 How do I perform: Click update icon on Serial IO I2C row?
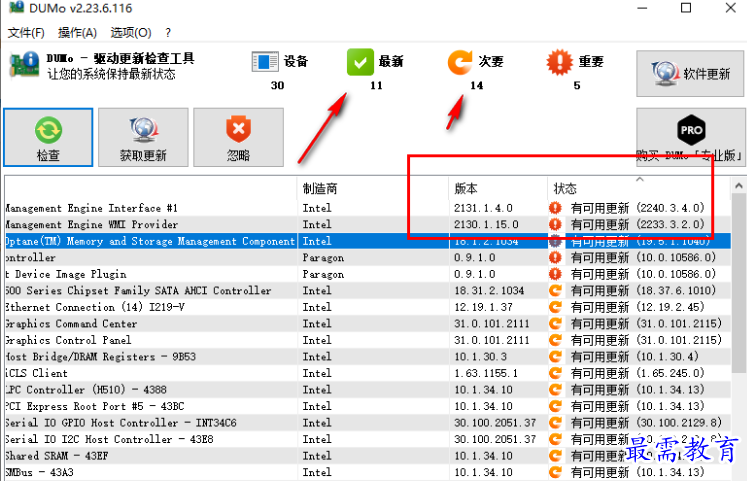pyautogui.click(x=555, y=439)
